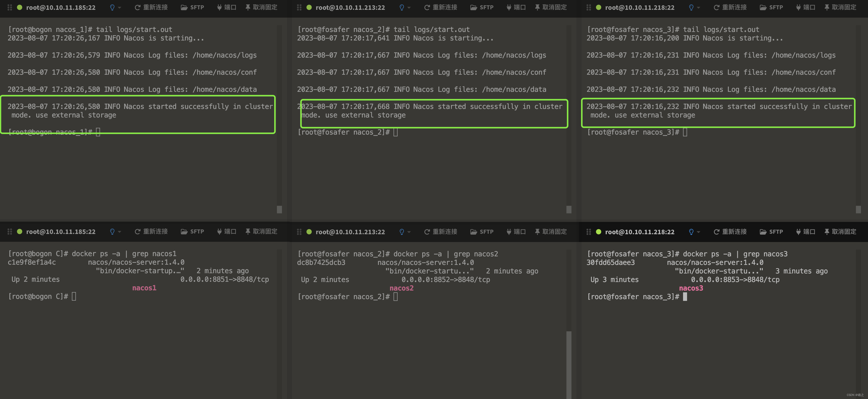Viewport: 868px width, 399px height.
Task: Open SFTP in 10.10.11.213 docker ps pane
Action: pos(482,232)
